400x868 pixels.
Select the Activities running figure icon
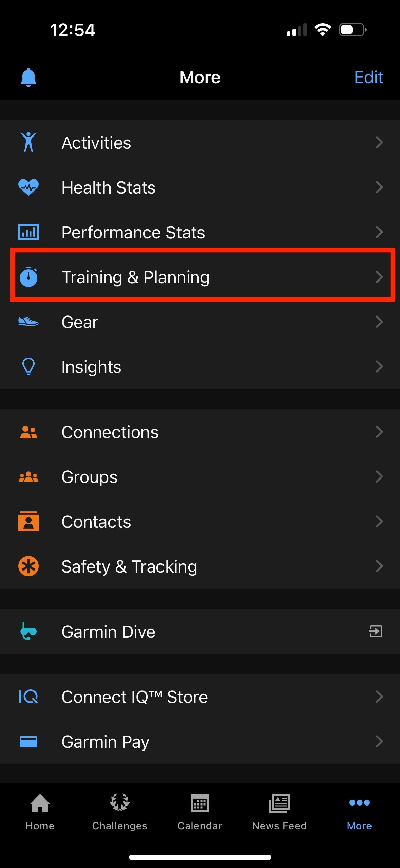pos(29,142)
